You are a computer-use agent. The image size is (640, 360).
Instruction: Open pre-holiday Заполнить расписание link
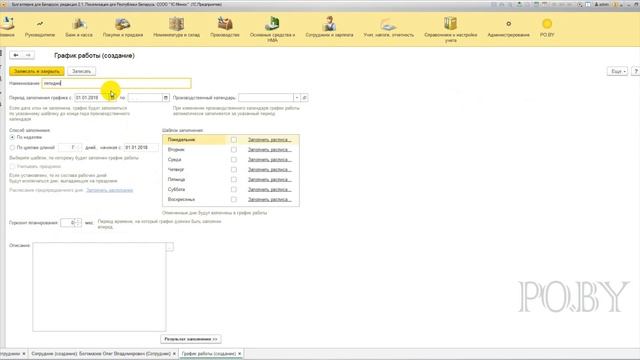pos(109,190)
